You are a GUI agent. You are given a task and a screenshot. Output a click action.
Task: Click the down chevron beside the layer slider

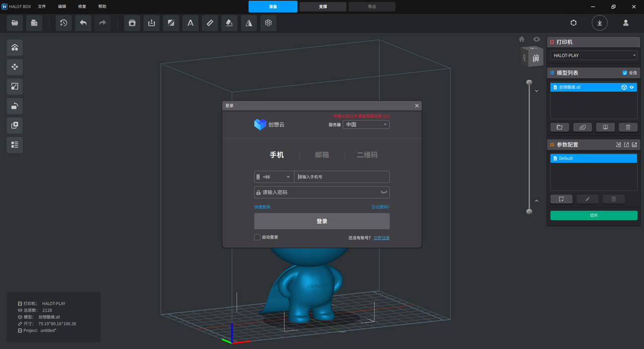click(x=537, y=91)
